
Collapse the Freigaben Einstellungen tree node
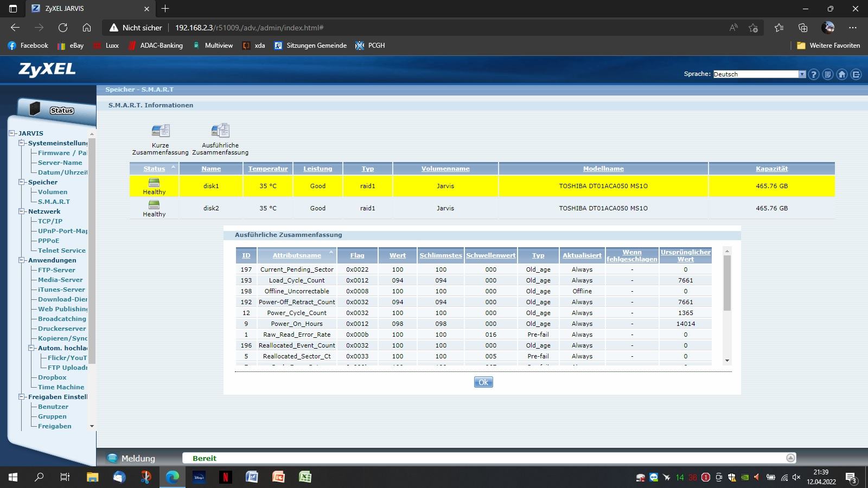pos(22,397)
